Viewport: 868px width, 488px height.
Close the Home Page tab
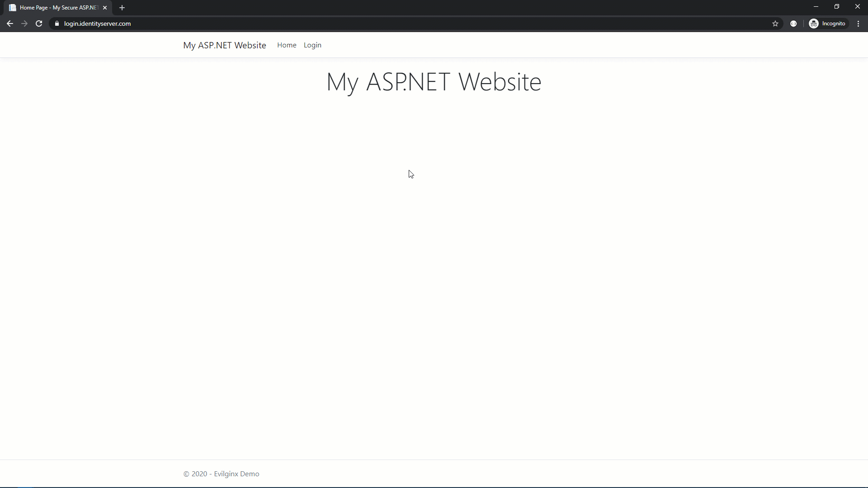click(x=105, y=8)
